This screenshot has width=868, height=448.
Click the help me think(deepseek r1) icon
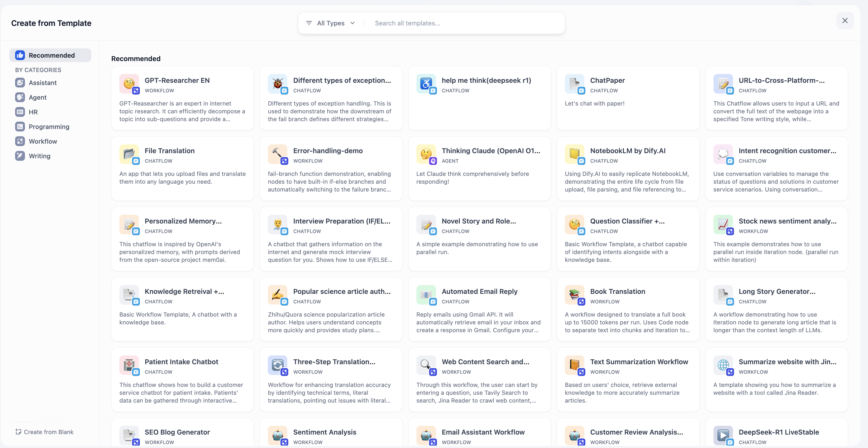(426, 84)
